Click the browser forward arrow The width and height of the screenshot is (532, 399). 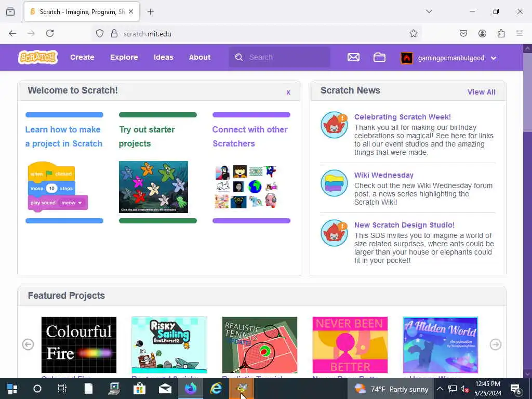31,33
